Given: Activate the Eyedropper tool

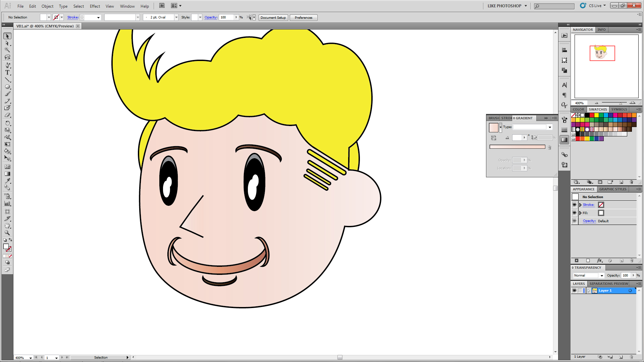Looking at the screenshot, I should (x=7, y=181).
